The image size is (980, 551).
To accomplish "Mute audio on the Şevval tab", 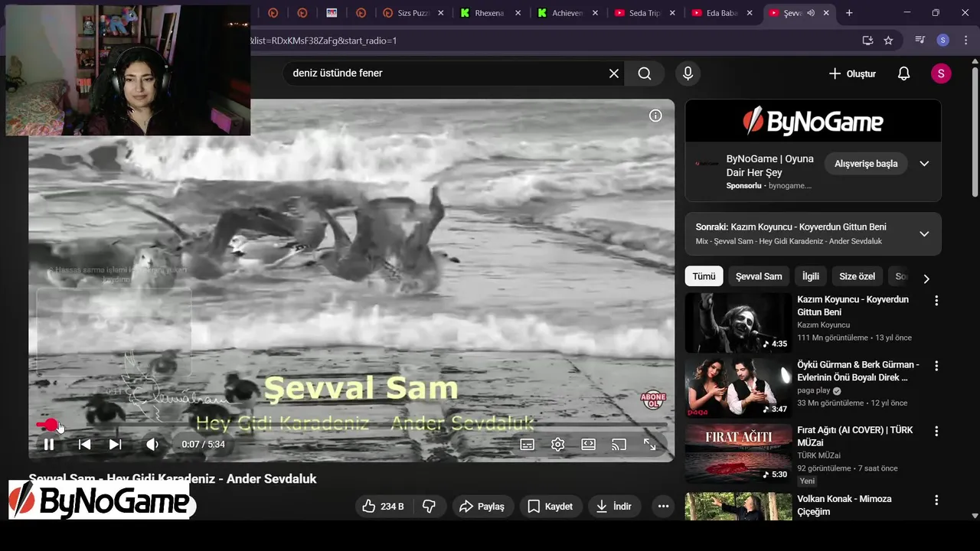I will [811, 13].
